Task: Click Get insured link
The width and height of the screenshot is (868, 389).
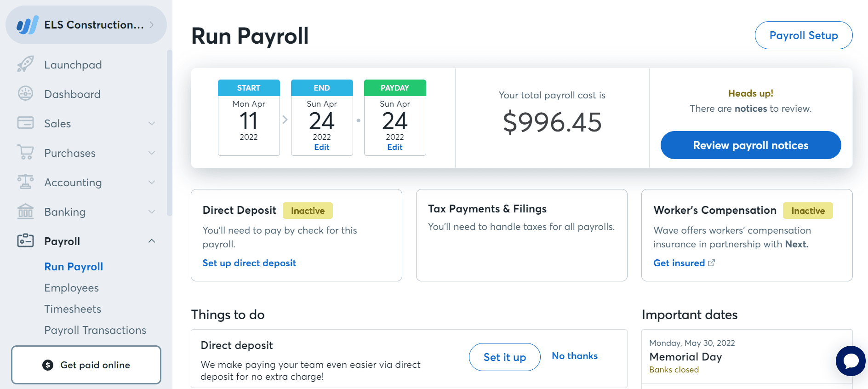Action: tap(679, 263)
